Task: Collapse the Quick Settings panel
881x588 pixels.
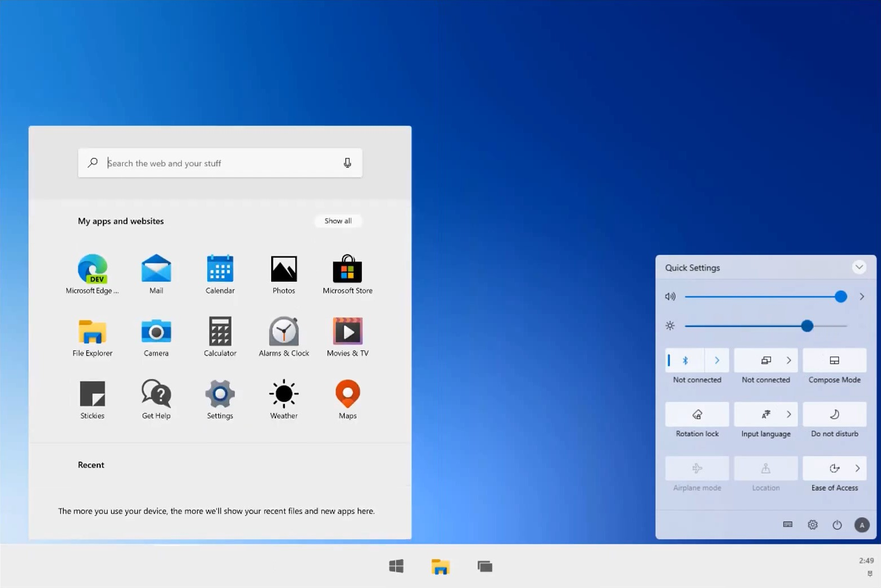Action: point(859,267)
